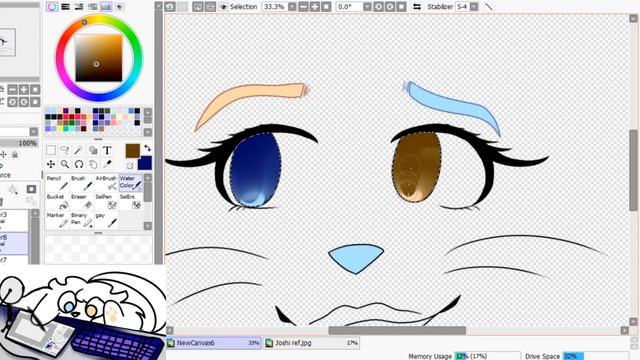This screenshot has width=640, height=360.
Task: Flip the canvas view horizontally
Action: coord(417,7)
